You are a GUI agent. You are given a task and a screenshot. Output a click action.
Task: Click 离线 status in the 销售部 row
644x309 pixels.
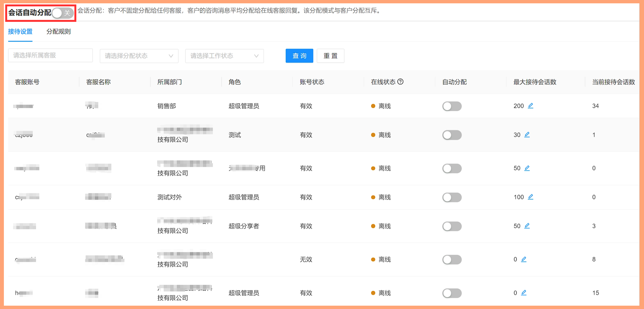point(385,106)
